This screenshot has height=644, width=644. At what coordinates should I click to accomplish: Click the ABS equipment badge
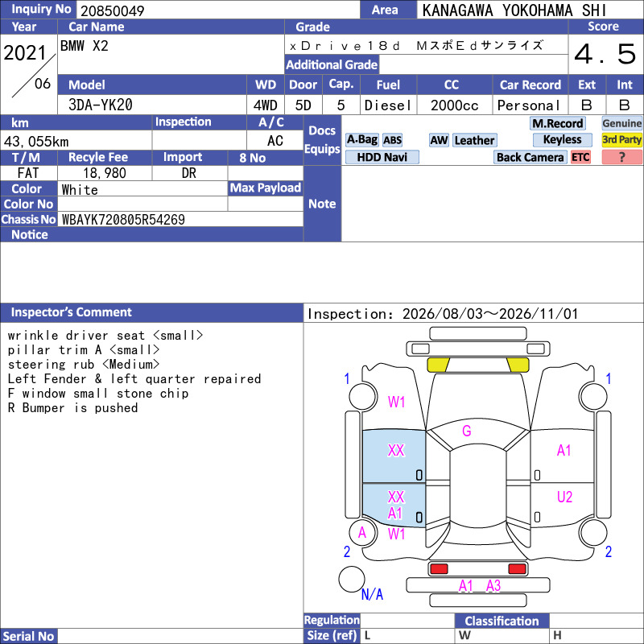tap(392, 140)
